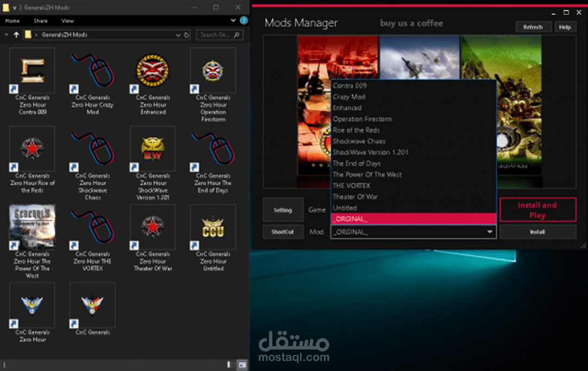Click the folder icon in Explorer address bar
Screen dimensions: 588x371
coord(28,35)
